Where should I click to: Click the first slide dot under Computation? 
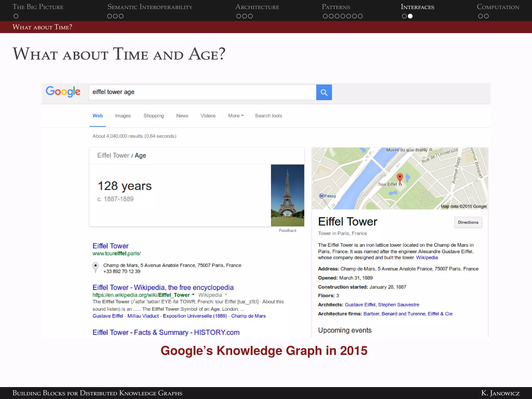pos(481,16)
